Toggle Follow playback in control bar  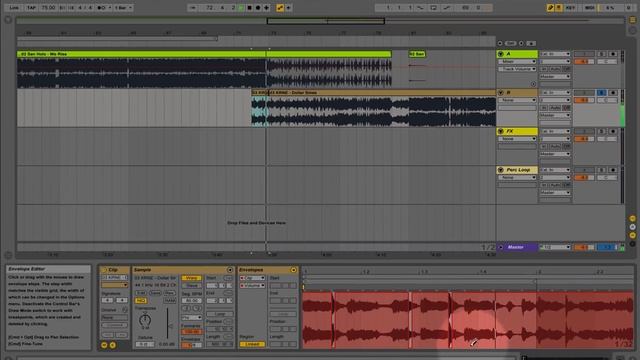(192, 7)
